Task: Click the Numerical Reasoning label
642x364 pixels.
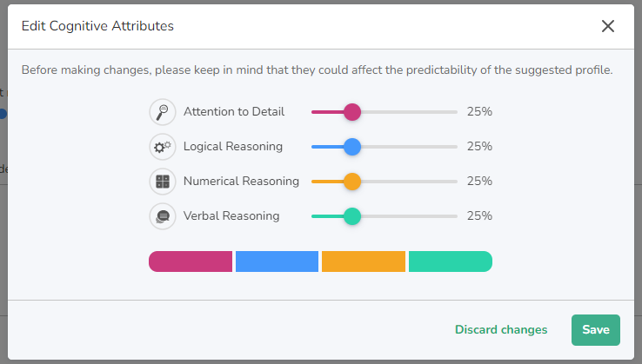Action: pos(241,182)
